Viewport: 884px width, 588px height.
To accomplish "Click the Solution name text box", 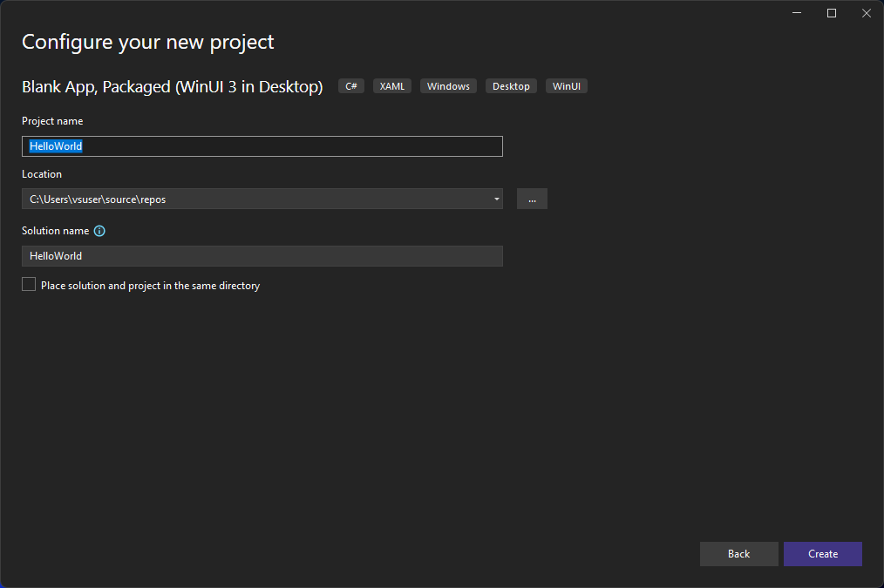I will coord(262,255).
